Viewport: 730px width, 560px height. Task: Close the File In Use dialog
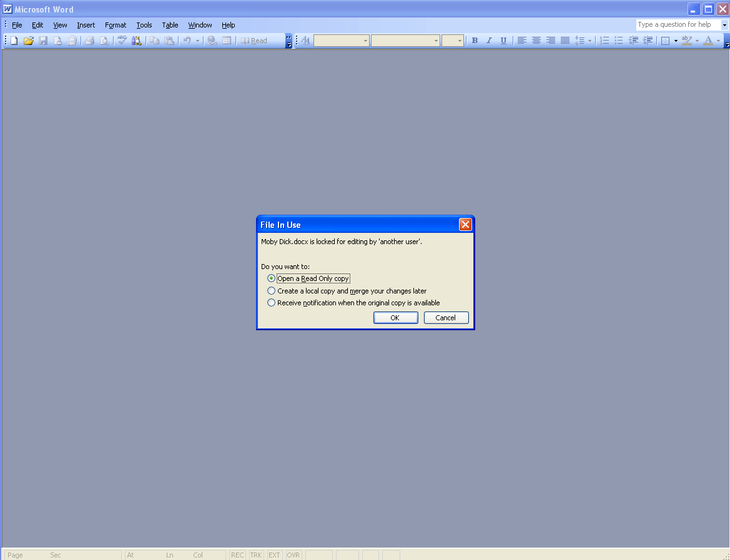[x=465, y=225]
